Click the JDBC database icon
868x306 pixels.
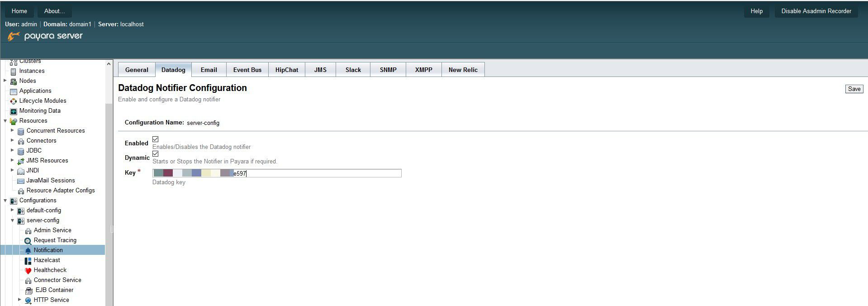21,151
